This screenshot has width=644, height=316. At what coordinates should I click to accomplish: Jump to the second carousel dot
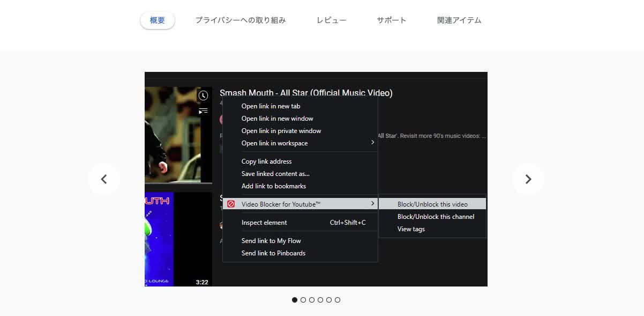pyautogui.click(x=303, y=300)
